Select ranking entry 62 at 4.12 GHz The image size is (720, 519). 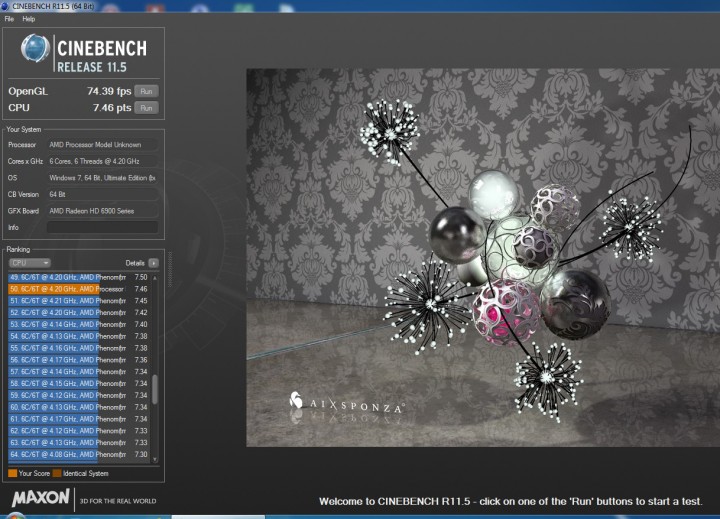(x=79, y=431)
